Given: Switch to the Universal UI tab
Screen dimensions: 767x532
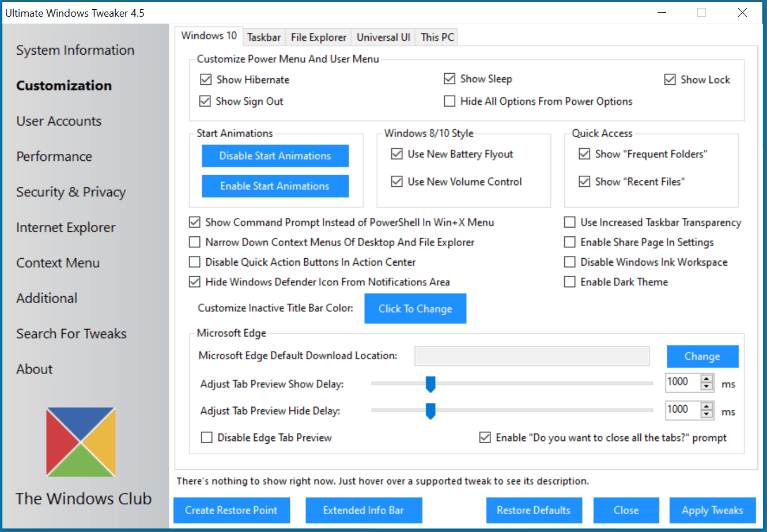Looking at the screenshot, I should 383,37.
